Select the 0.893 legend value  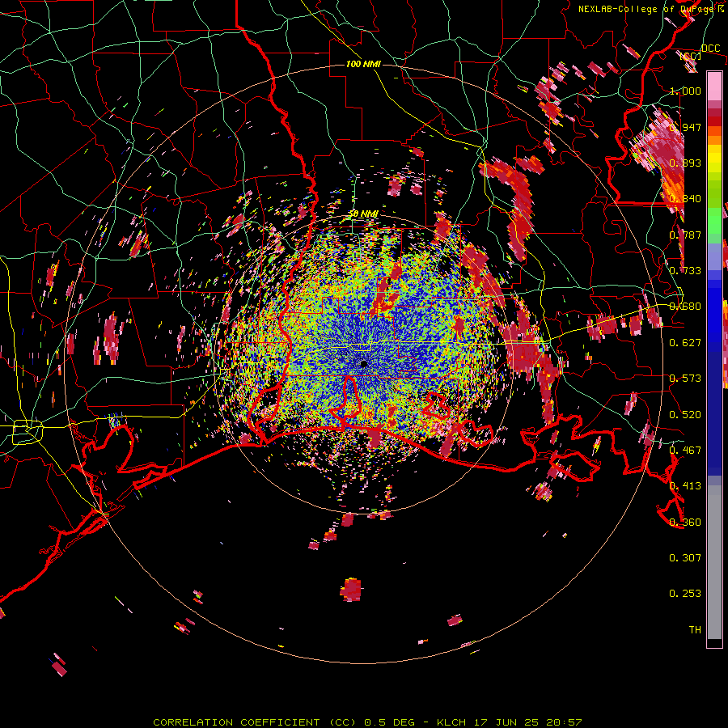pyautogui.click(x=685, y=163)
